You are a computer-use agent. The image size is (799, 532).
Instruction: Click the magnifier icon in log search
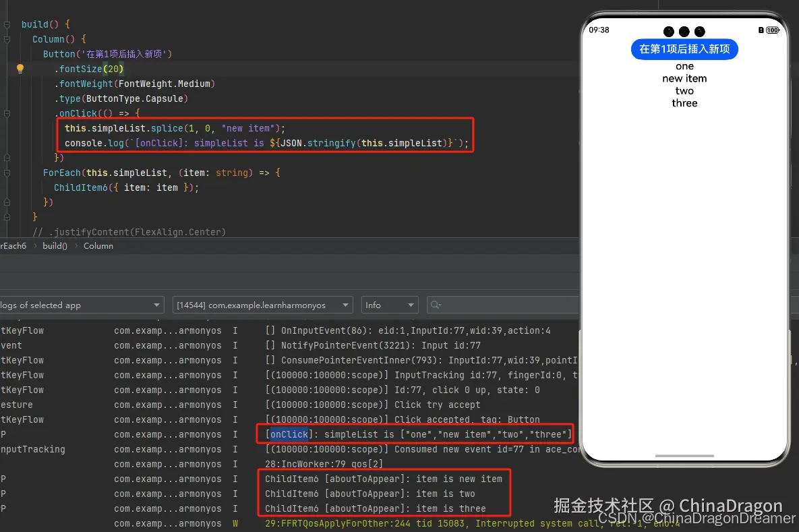[435, 305]
